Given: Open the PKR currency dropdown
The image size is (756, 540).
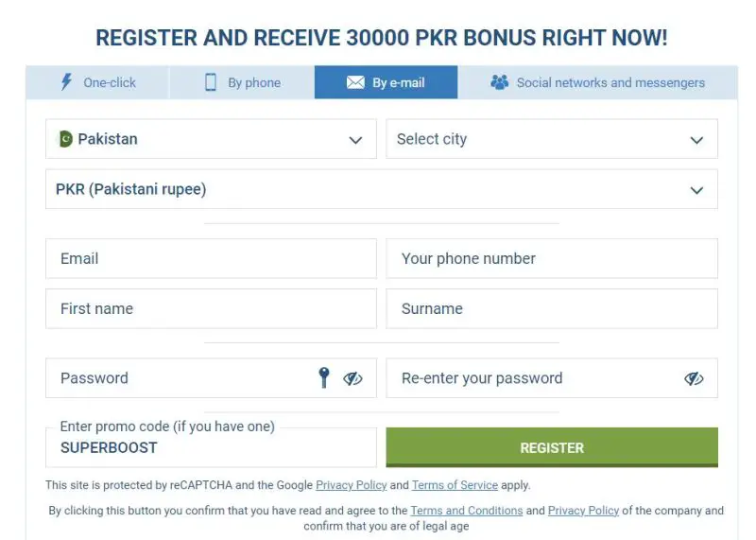Looking at the screenshot, I should coord(696,190).
